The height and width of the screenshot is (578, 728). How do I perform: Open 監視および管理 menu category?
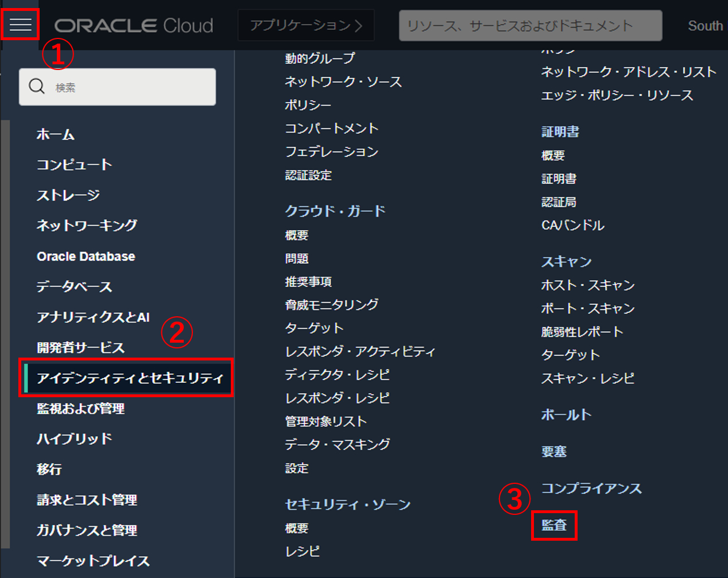[x=81, y=408]
